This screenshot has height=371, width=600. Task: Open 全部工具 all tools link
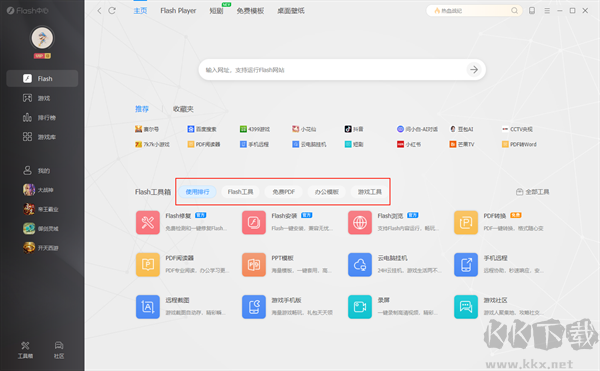(x=533, y=192)
